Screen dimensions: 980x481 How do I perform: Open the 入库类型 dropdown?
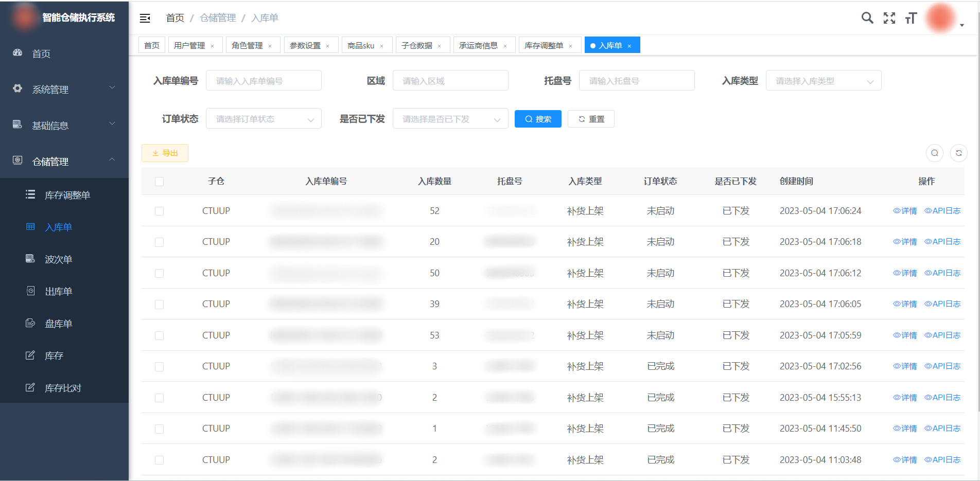tap(824, 81)
